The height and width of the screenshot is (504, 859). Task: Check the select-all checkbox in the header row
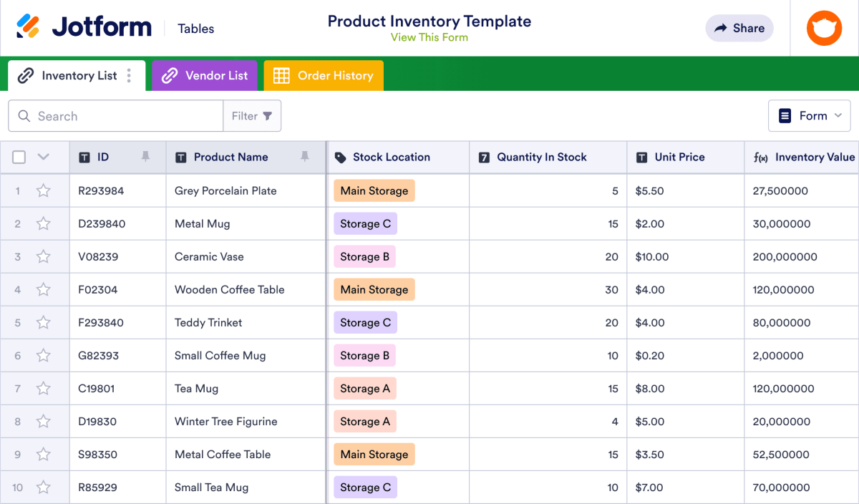[19, 157]
